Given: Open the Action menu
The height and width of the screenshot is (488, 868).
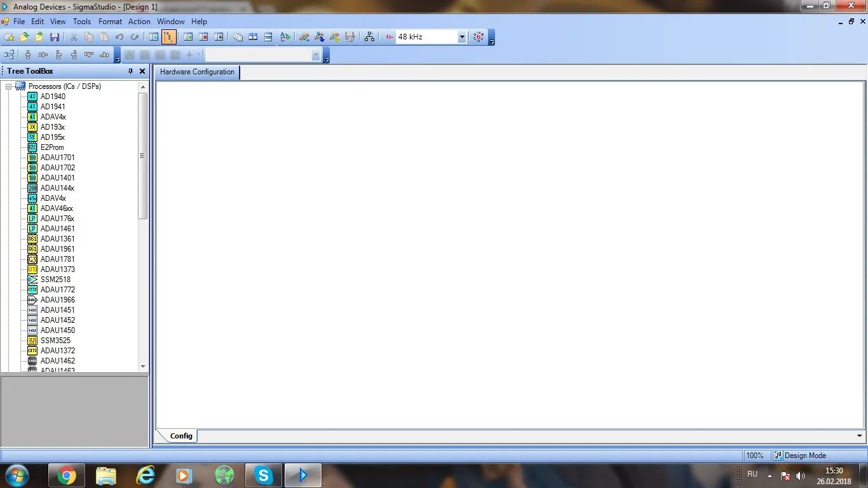Looking at the screenshot, I should (x=139, y=22).
